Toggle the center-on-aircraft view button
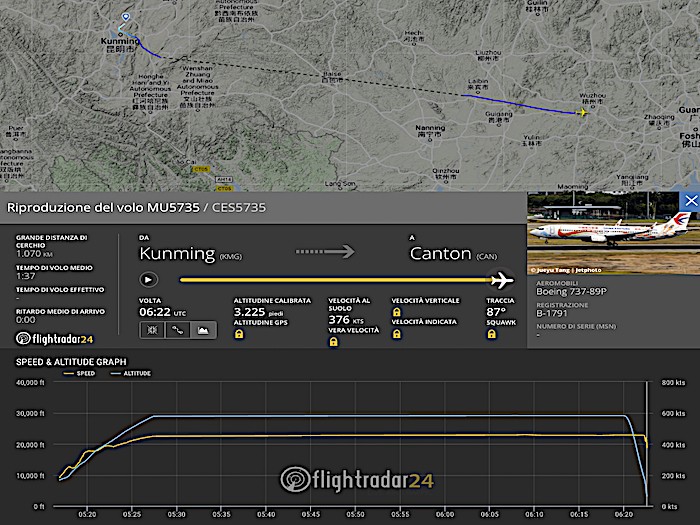 152,330
